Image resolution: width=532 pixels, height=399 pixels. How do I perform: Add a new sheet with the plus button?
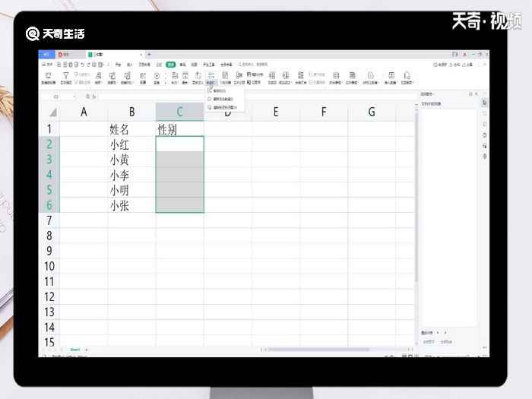coord(86,349)
